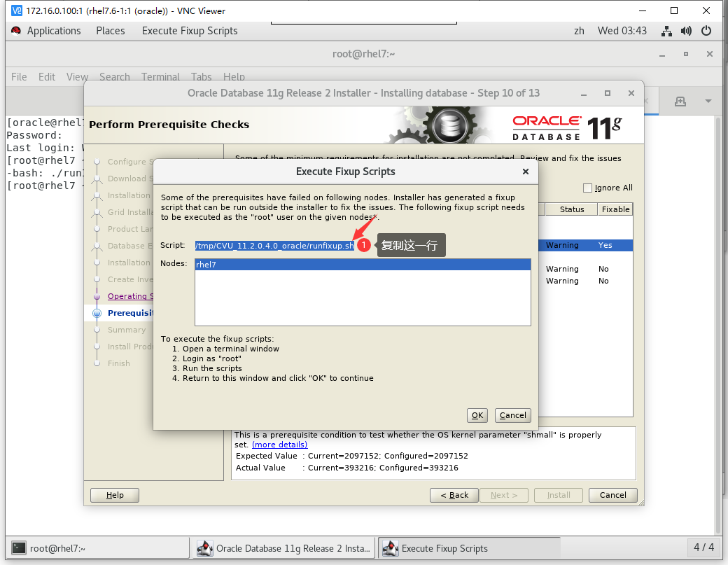Open the terminal File menu
The image size is (728, 565).
pyautogui.click(x=19, y=76)
